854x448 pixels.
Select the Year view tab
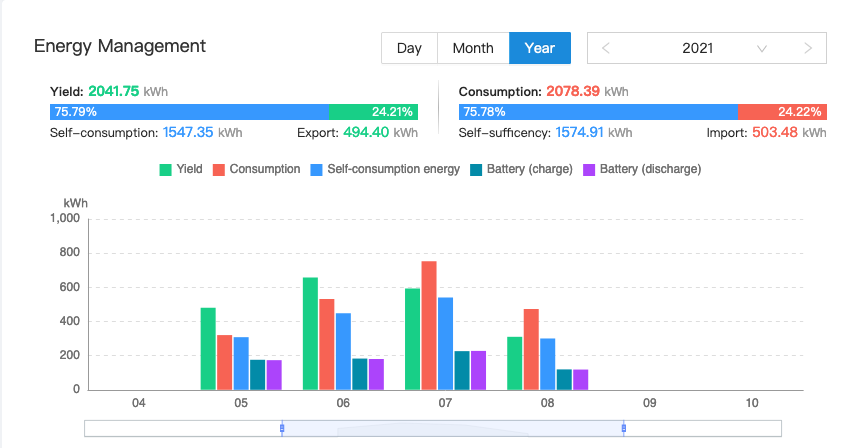(x=539, y=48)
